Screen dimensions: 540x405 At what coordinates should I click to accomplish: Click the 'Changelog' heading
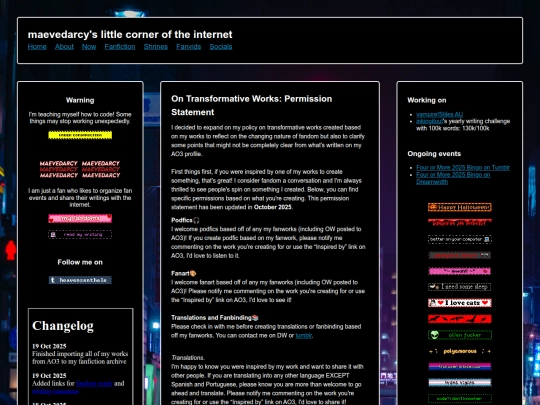(x=63, y=325)
